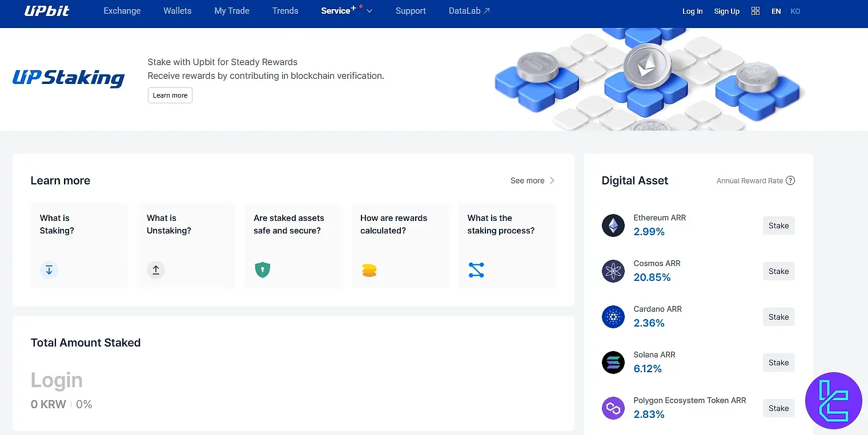Screen dimensions: 868x435
Task: Click the Cosmos asset icon
Action: pos(613,271)
